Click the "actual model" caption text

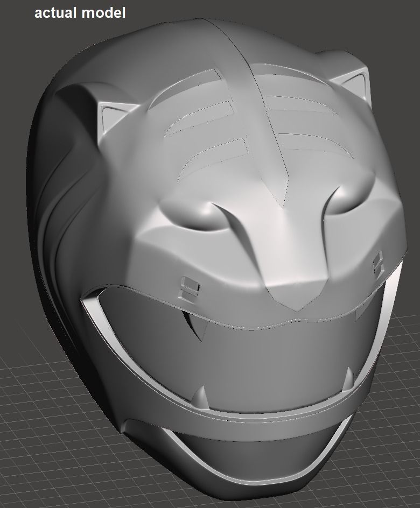(x=80, y=13)
